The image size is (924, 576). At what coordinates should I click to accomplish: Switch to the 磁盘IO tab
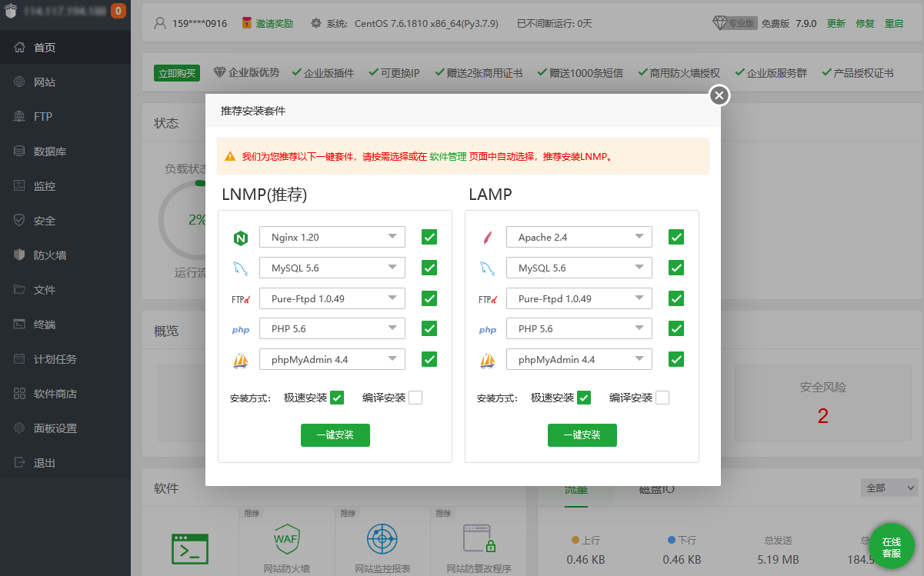coord(657,489)
